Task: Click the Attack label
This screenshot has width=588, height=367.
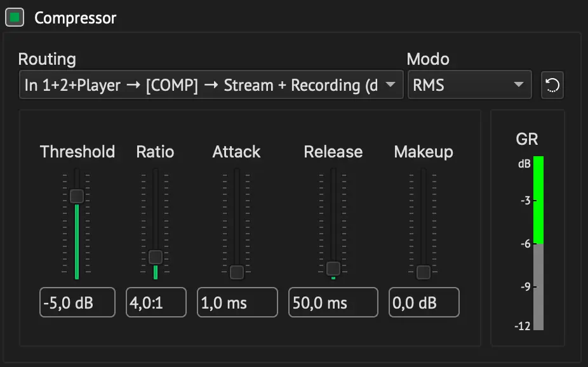Action: click(x=236, y=152)
